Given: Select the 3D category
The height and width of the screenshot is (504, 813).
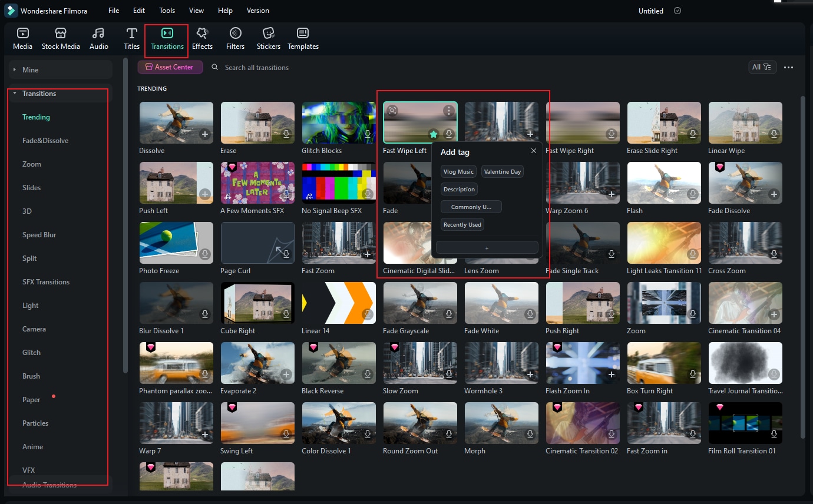Looking at the screenshot, I should tap(27, 211).
